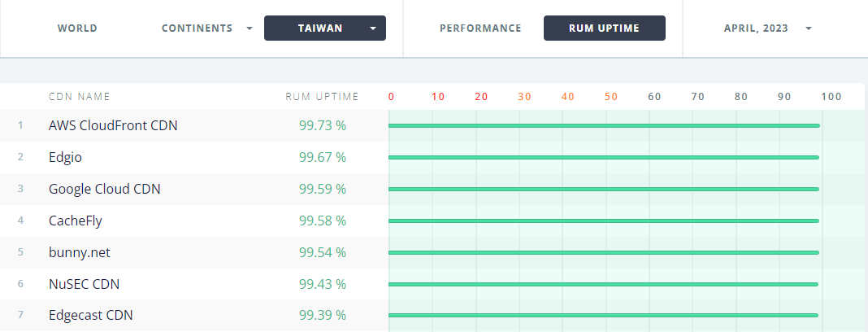Click the arrow next to Continents
Viewport: 868px width, 332px height.
(x=250, y=28)
